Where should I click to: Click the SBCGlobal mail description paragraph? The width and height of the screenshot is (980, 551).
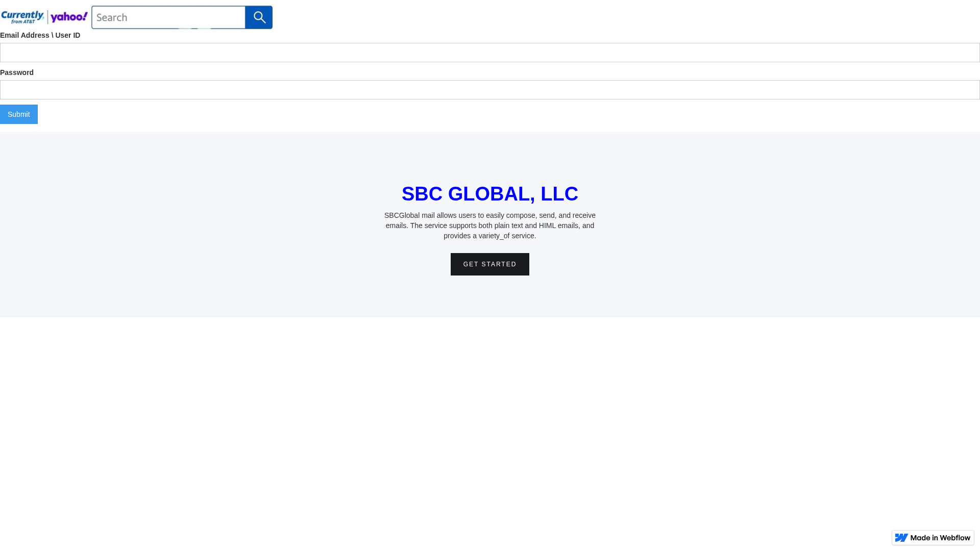point(490,226)
